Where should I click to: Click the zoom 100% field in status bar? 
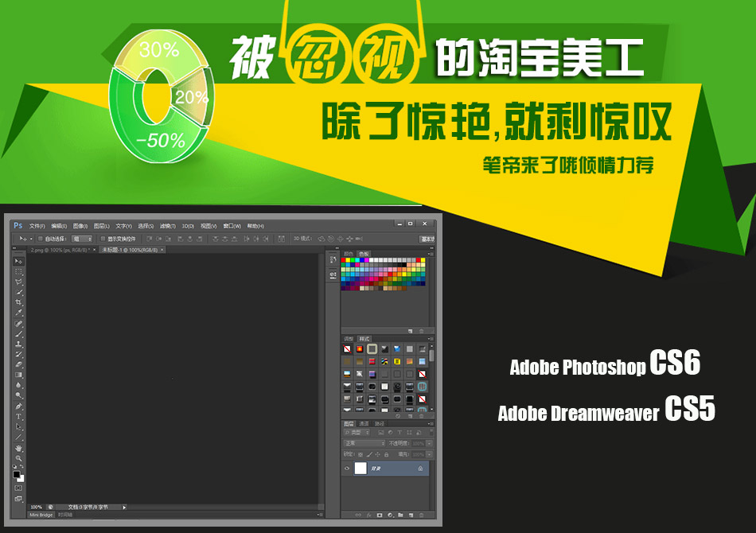36,507
